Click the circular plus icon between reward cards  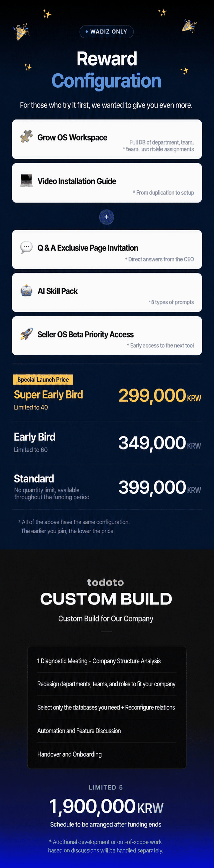pyautogui.click(x=107, y=217)
